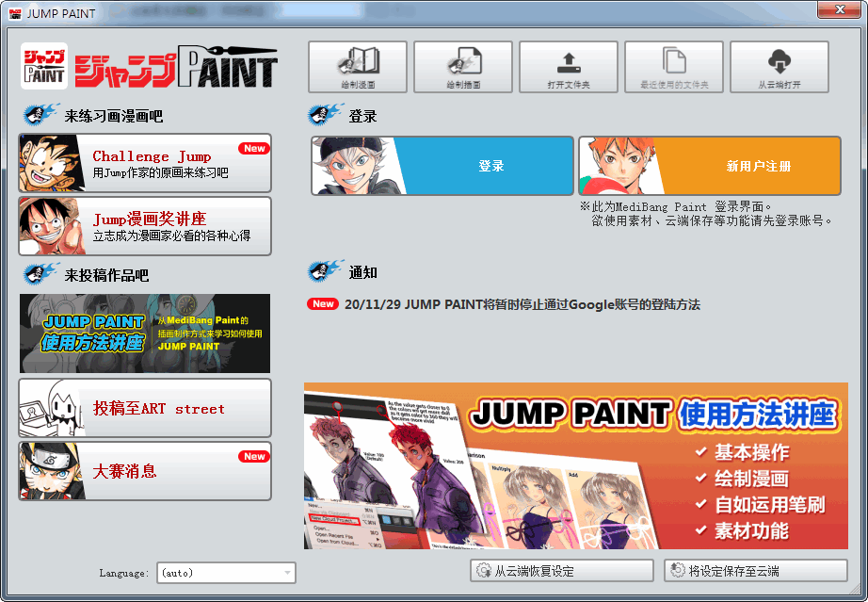
Task: Click the dark JUMP PAINT 使用方法讲座 thumbnail banner
Action: tap(145, 334)
